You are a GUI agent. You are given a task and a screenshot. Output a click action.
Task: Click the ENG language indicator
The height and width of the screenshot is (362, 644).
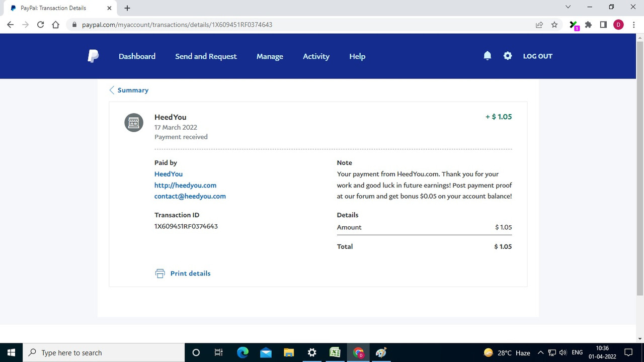[577, 352]
